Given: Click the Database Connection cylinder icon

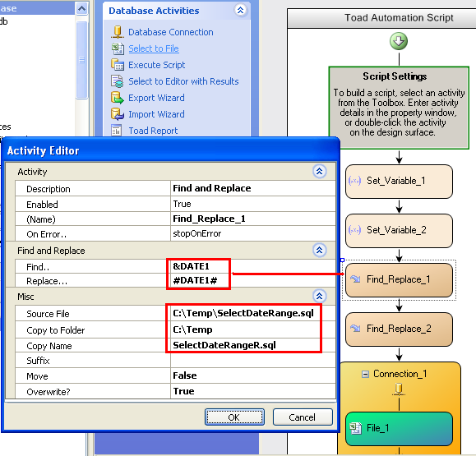Looking at the screenshot, I should (118, 32).
